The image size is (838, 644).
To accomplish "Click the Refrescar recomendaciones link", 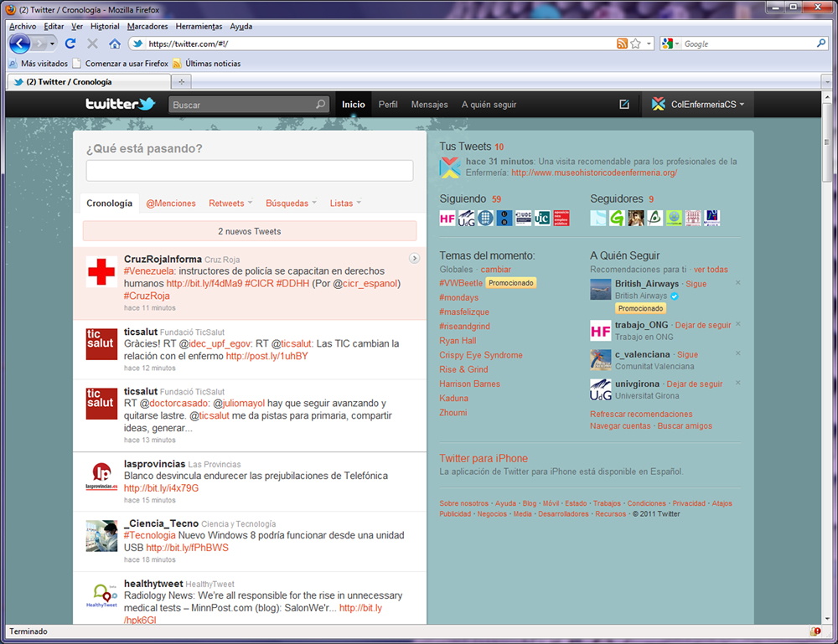I will pos(641,414).
